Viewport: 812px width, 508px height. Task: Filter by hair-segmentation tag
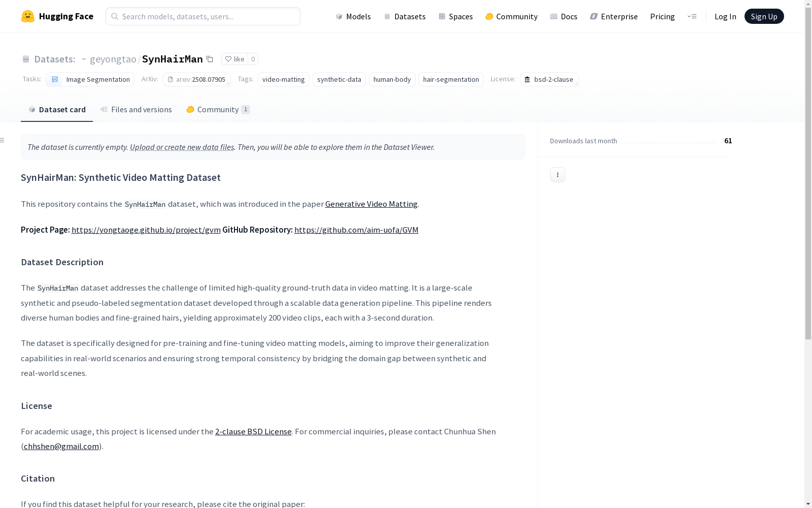pos(451,79)
